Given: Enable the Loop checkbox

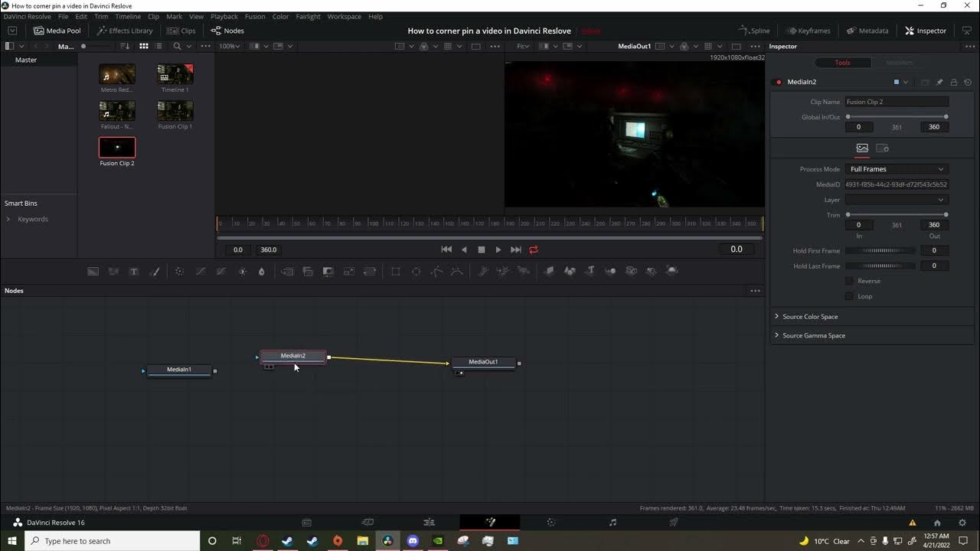Looking at the screenshot, I should [x=849, y=296].
